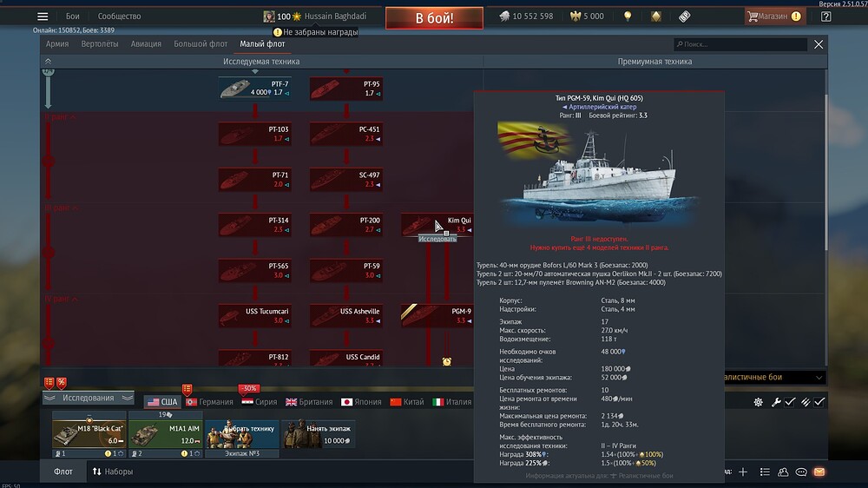
Task: Open the gear settings icon in slotbar
Action: pyautogui.click(x=758, y=402)
